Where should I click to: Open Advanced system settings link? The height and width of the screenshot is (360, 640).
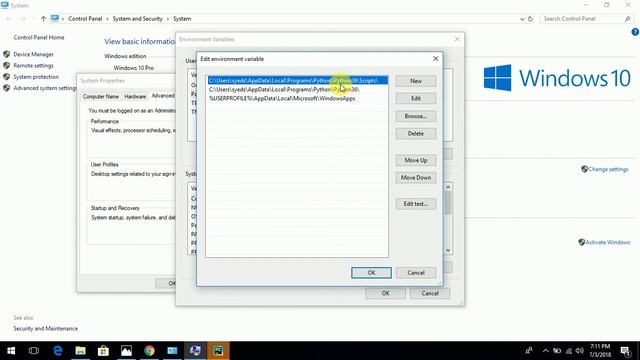[45, 88]
